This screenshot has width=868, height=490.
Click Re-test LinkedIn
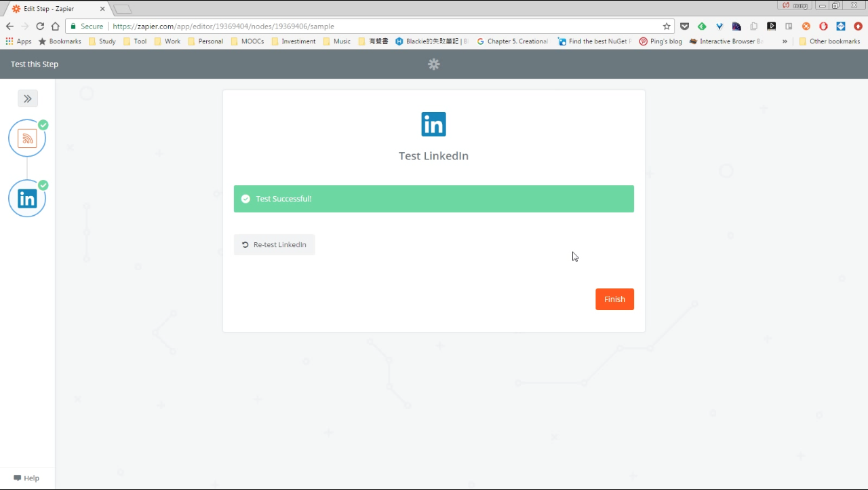click(275, 245)
